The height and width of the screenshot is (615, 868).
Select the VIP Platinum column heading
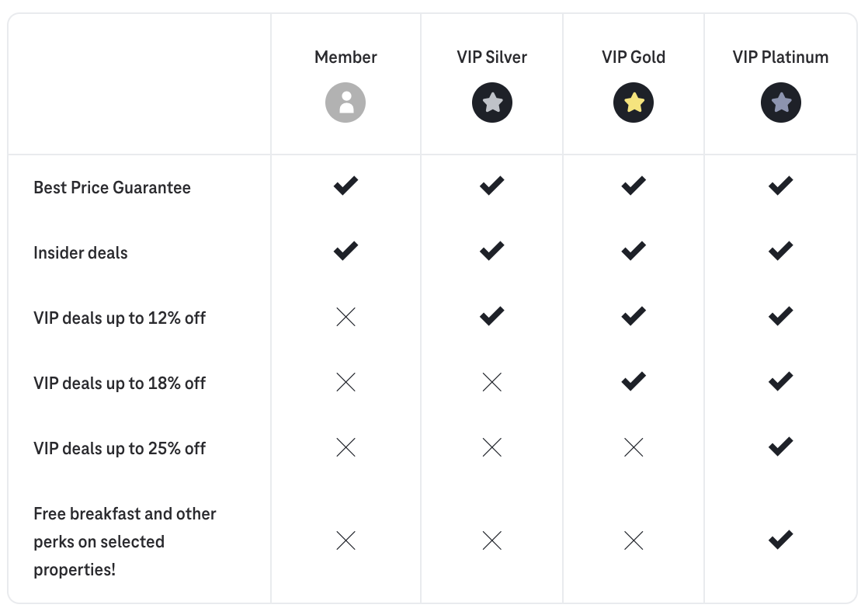coord(780,57)
